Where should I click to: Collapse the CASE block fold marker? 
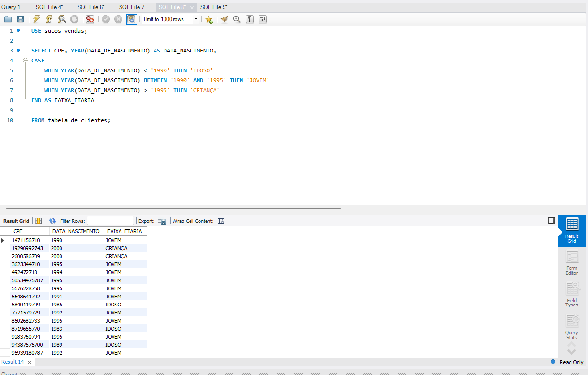(x=25, y=61)
